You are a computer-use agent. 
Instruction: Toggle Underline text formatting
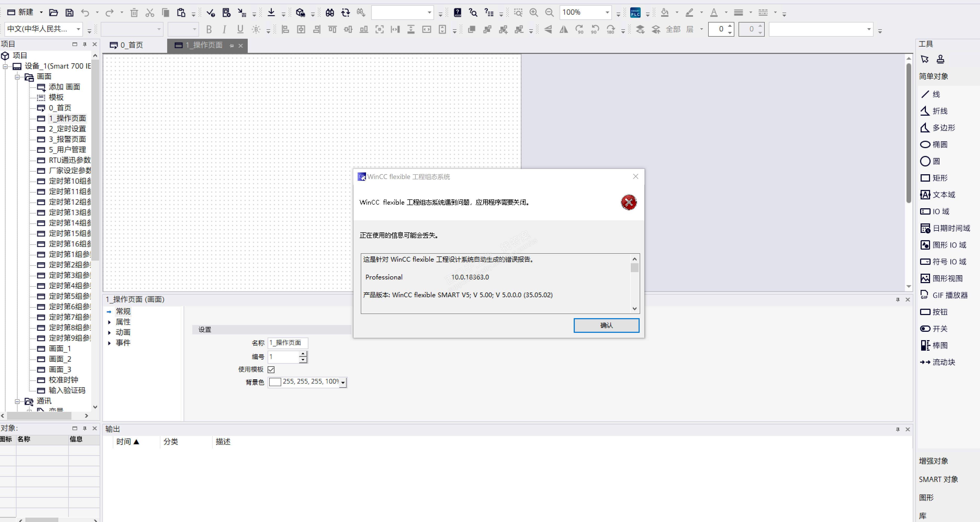tap(240, 29)
